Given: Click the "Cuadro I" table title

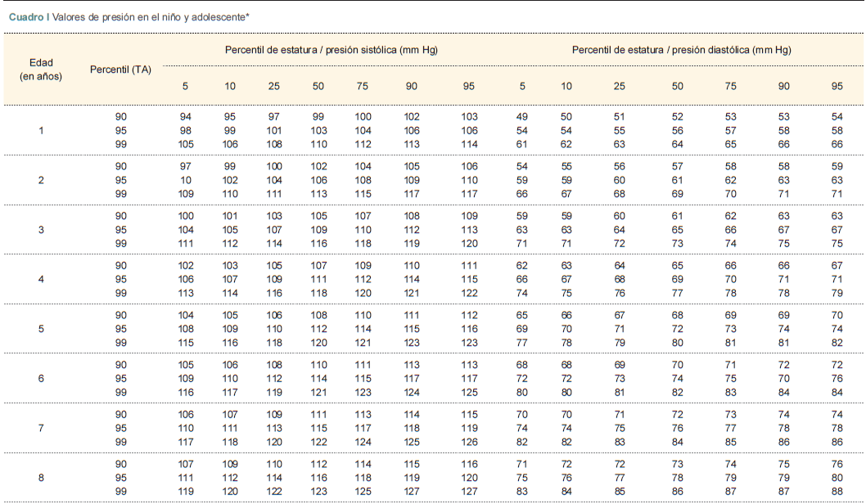Looking at the screenshot, I should click(28, 16).
